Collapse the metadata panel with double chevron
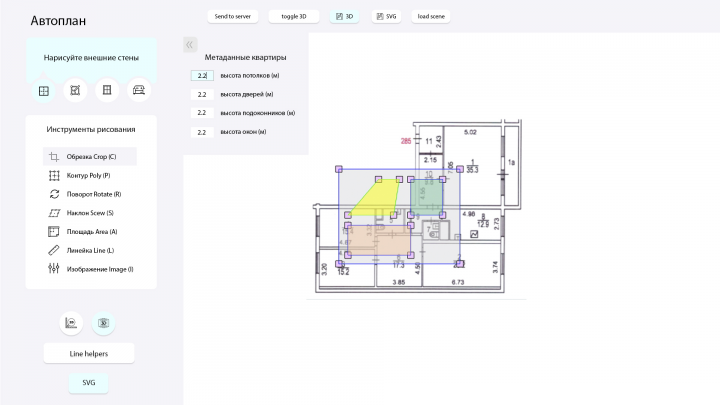This screenshot has width=720, height=405. pyautogui.click(x=190, y=45)
